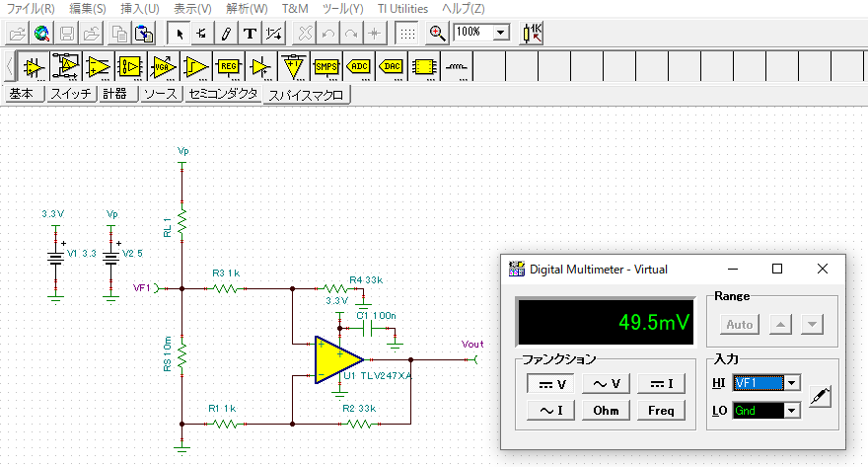Select the ADC component icon
Screen dimensions: 868x467
[359, 66]
